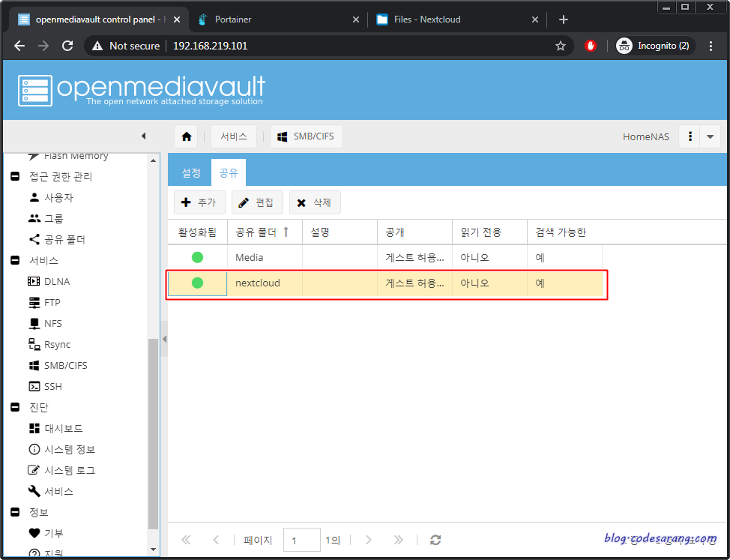
Task: Sort by the 공개 column header
Action: point(414,232)
